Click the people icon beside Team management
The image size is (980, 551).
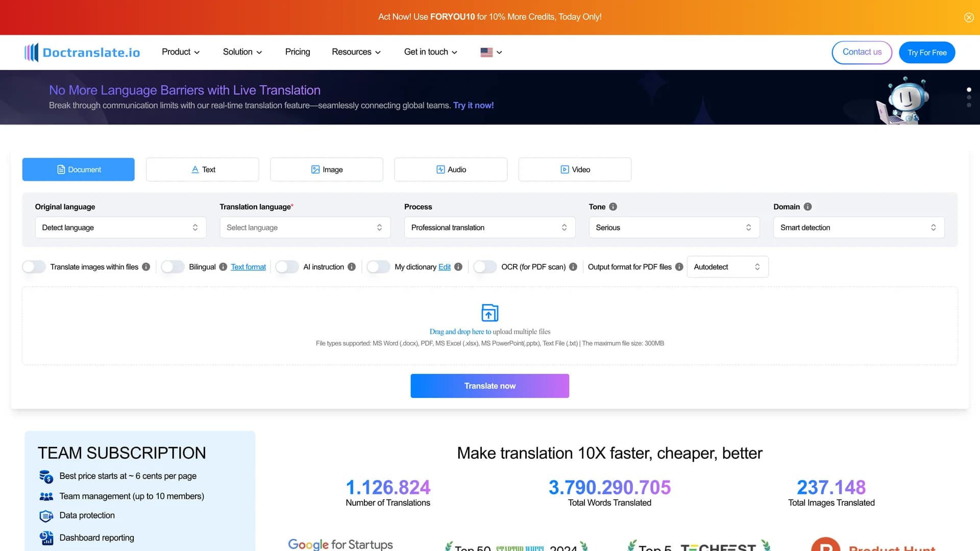pos(46,496)
